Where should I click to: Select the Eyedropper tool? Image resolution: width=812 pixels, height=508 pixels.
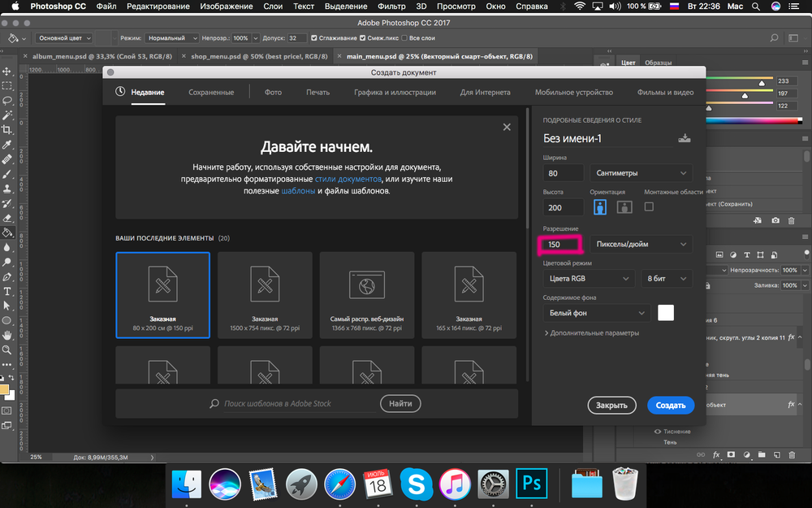coord(7,145)
